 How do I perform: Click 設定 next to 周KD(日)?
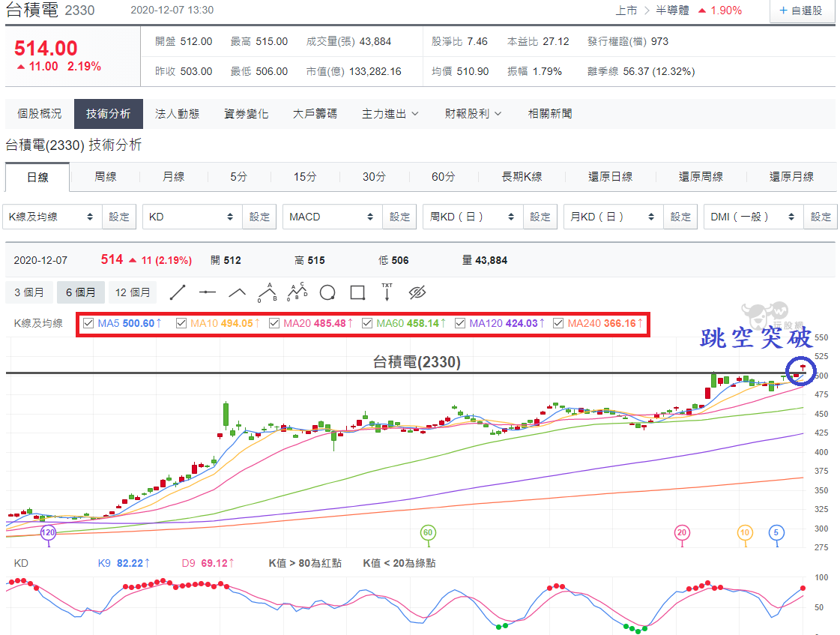pos(540,217)
